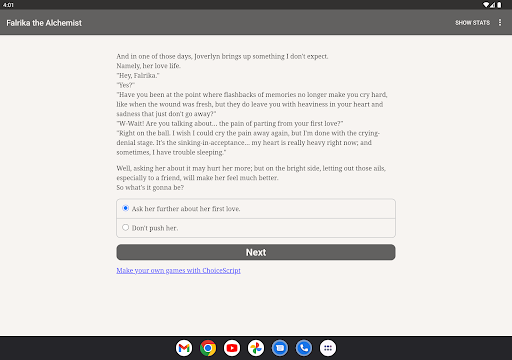Check the Wi-Fi status icon

(x=486, y=5)
